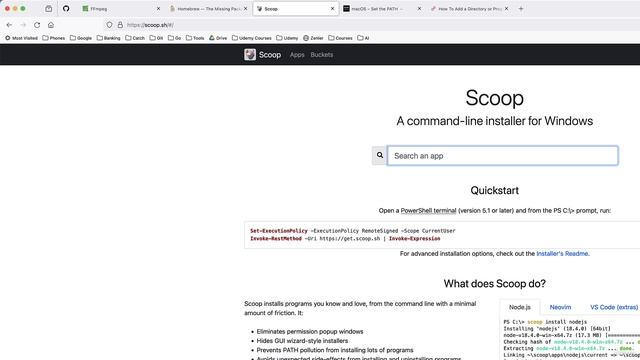
Task: Click the What does Scoop do? heading
Action: 494,284
